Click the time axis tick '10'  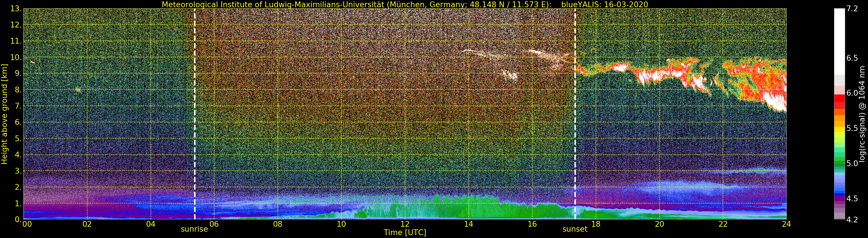coord(341,224)
